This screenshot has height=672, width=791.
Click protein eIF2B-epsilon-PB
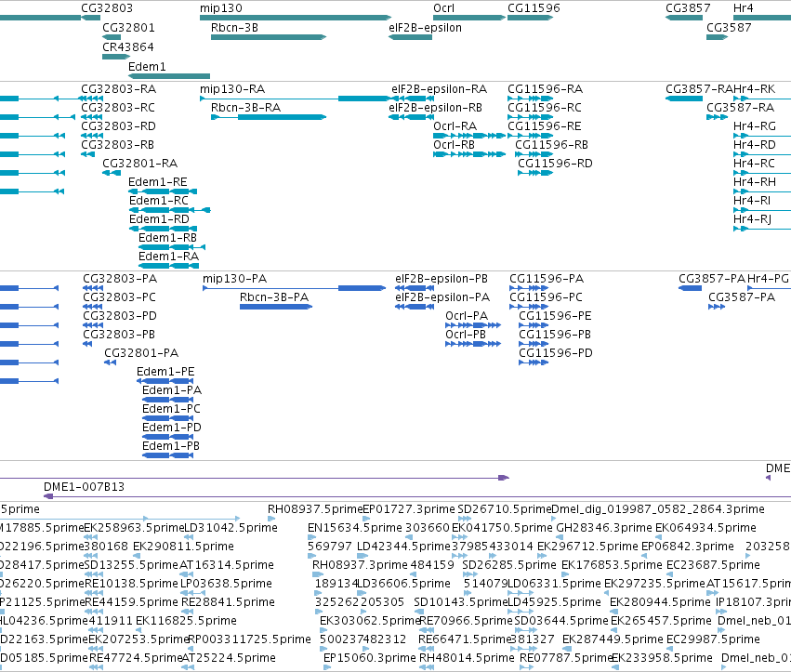pos(415,288)
